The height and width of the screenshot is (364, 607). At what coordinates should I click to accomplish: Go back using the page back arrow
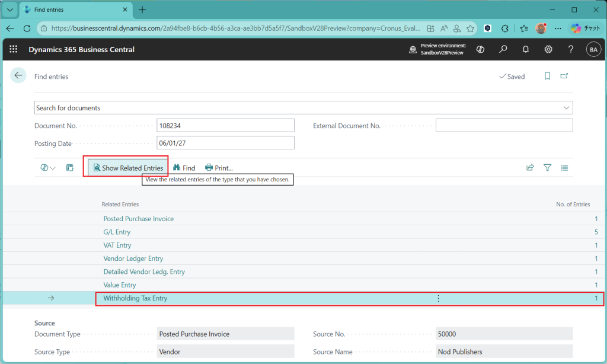coord(18,76)
